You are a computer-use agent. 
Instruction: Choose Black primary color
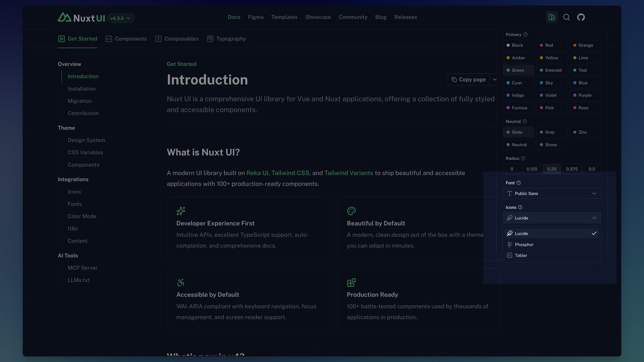[x=518, y=46]
